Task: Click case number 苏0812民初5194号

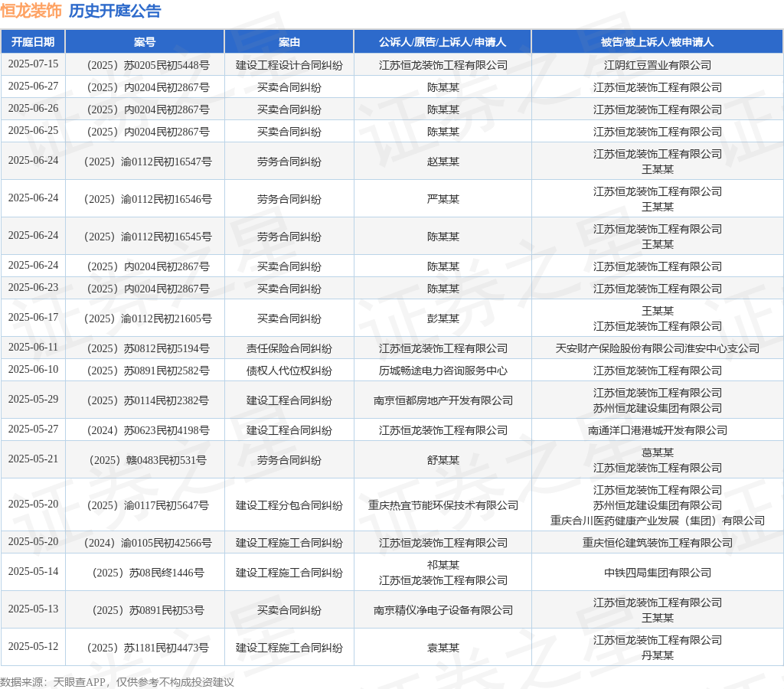Action: pyautogui.click(x=148, y=348)
